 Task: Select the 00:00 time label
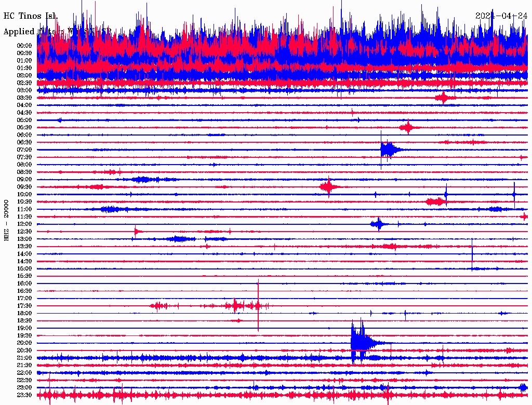[x=24, y=46]
